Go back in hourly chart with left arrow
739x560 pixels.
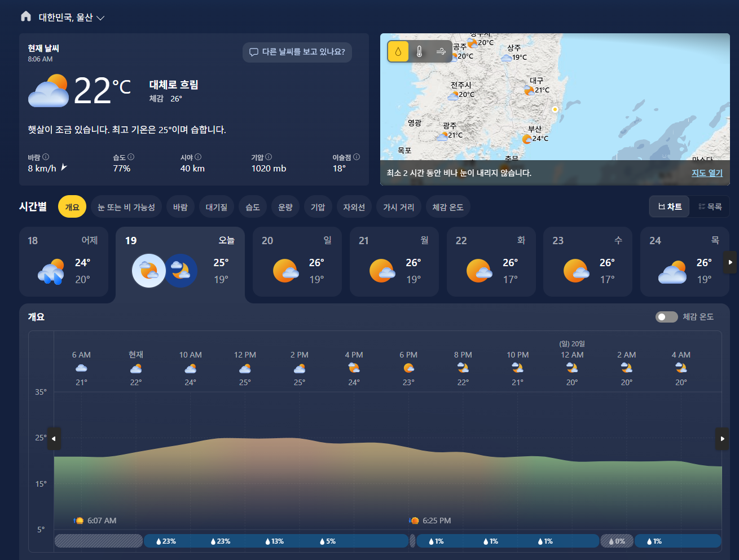(54, 438)
